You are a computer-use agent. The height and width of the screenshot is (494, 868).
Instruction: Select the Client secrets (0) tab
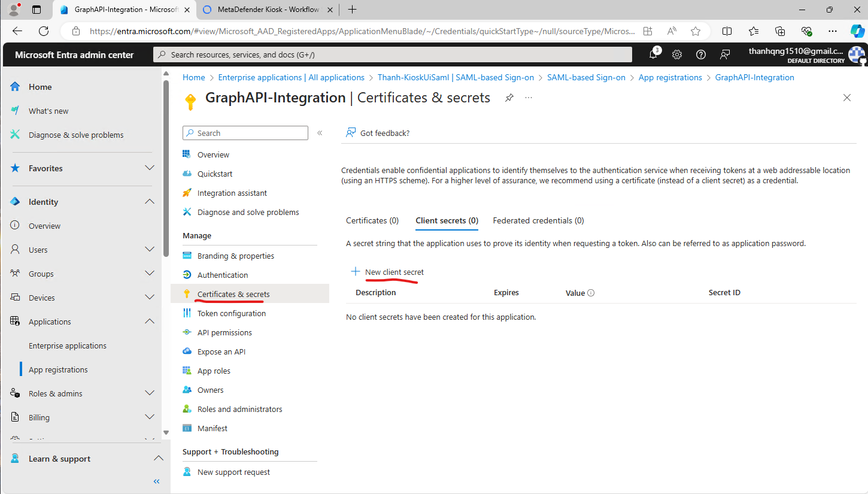pos(447,220)
